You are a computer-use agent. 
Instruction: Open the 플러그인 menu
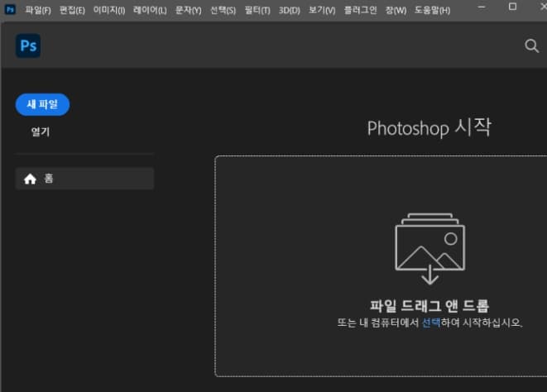tap(360, 10)
